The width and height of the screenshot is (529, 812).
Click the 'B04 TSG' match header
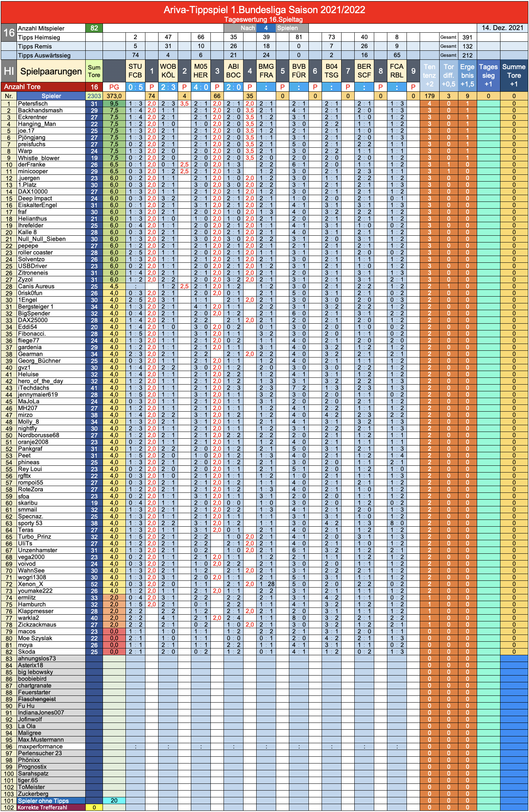click(331, 71)
